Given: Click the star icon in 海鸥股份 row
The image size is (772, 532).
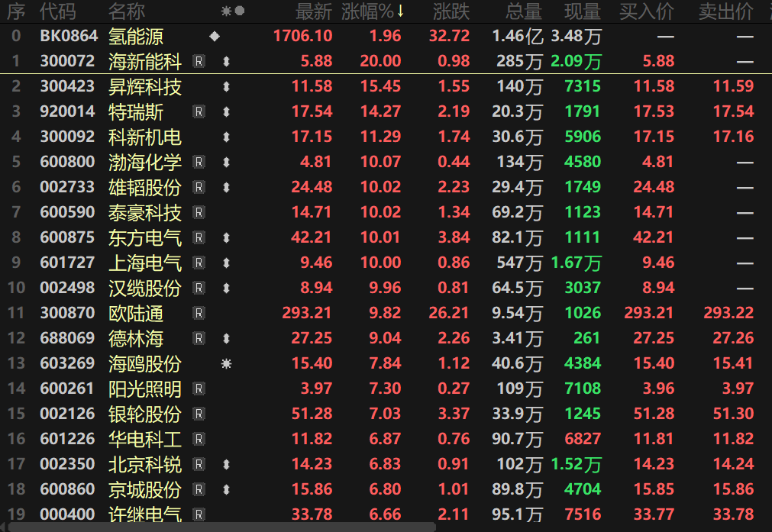Looking at the screenshot, I should 227,363.
